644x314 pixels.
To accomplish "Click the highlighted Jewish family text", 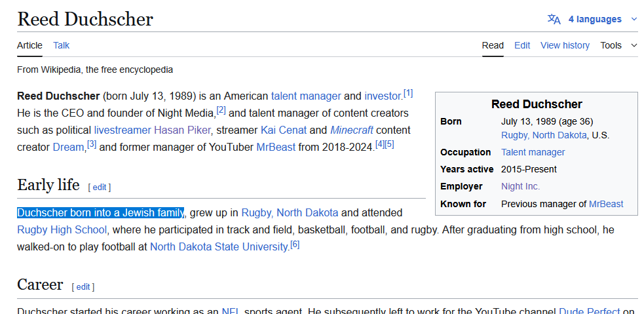I will coord(100,213).
